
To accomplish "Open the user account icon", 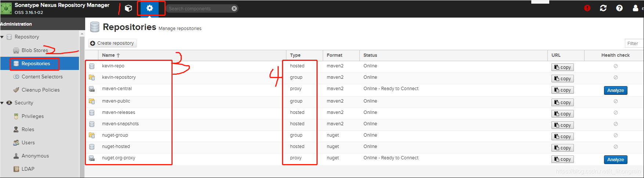I will point(636,8).
